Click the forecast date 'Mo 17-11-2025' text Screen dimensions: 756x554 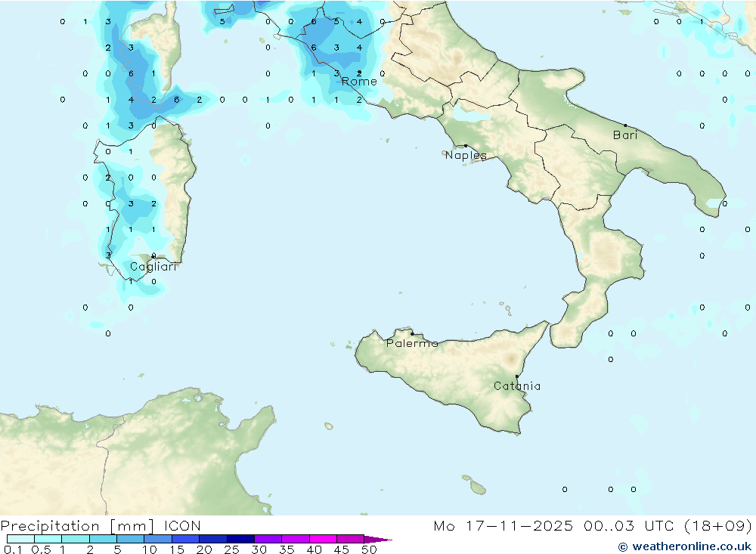click(x=503, y=525)
